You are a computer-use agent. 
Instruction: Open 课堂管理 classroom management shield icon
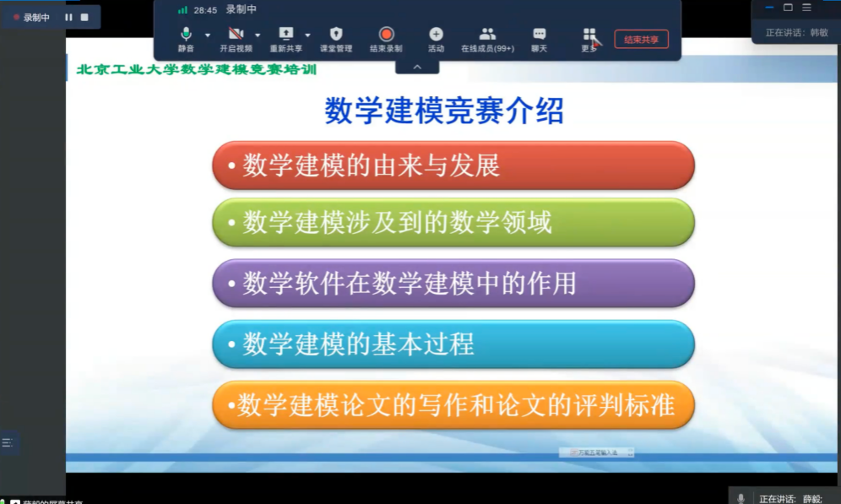coord(336,35)
